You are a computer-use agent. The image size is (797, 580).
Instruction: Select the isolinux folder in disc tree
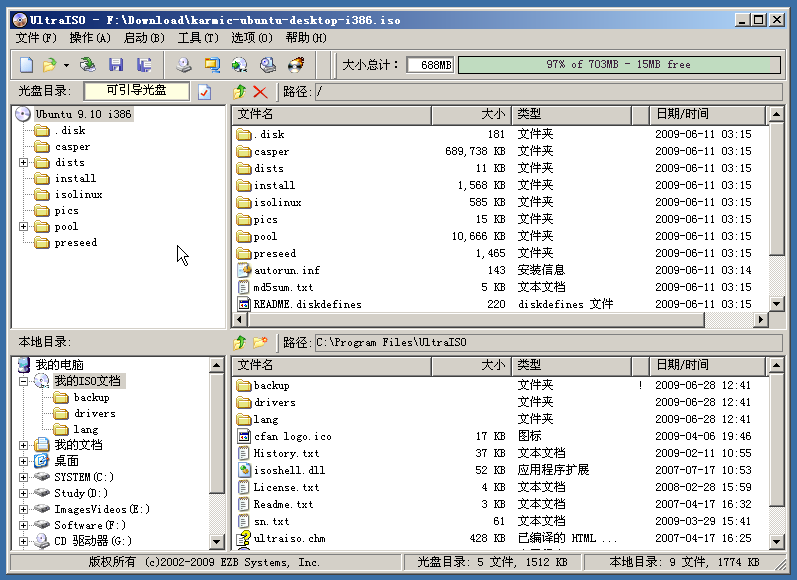pyautogui.click(x=78, y=195)
